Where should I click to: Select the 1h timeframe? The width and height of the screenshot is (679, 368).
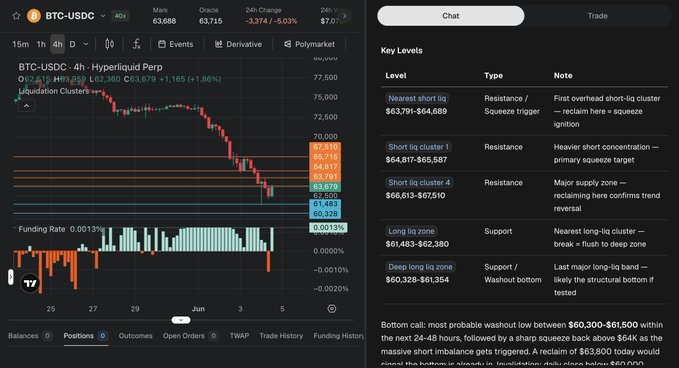click(41, 44)
